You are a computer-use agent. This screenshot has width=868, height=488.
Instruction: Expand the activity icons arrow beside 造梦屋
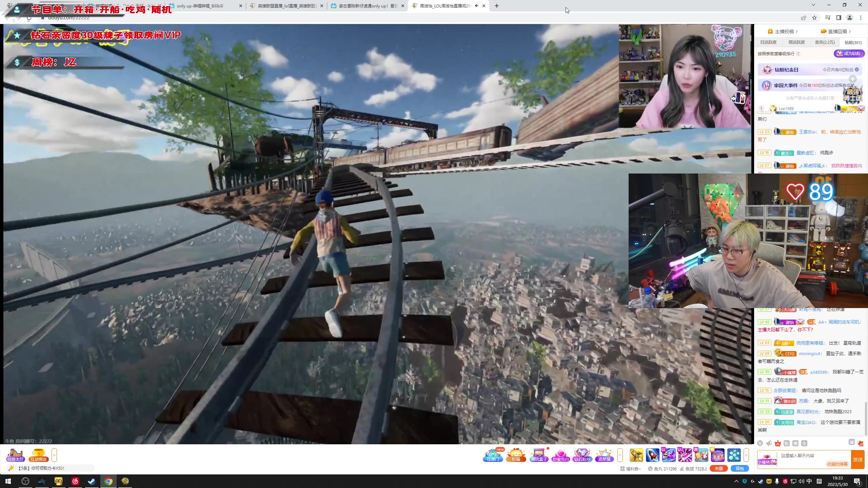point(620,455)
